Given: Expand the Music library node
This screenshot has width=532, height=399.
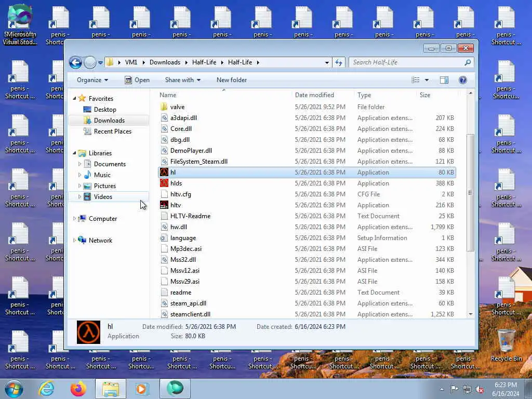Looking at the screenshot, I should click(x=79, y=175).
